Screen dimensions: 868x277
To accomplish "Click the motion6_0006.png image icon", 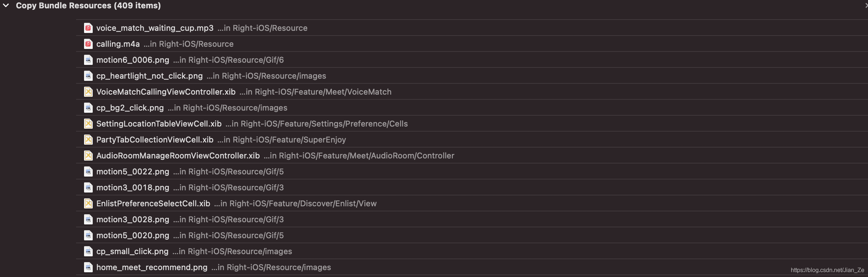I will point(88,60).
